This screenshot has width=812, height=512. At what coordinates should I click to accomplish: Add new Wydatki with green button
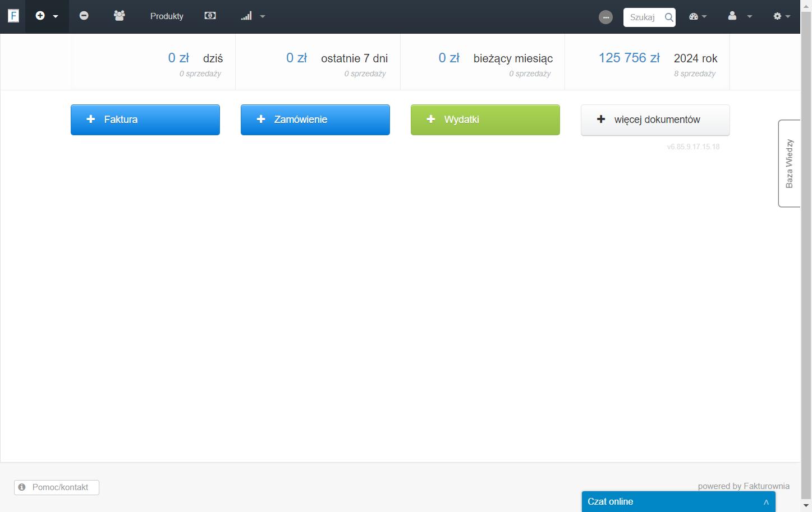(x=485, y=120)
